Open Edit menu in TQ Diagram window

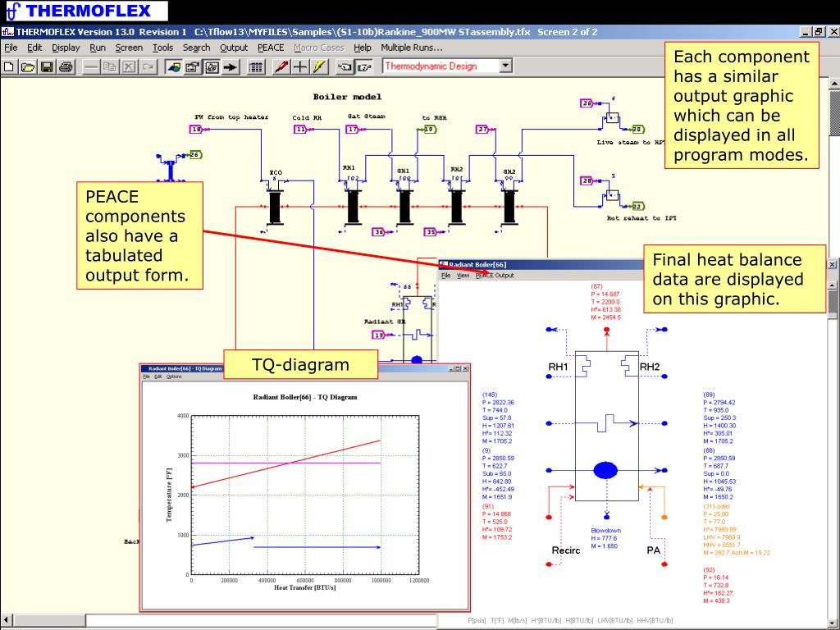(158, 377)
